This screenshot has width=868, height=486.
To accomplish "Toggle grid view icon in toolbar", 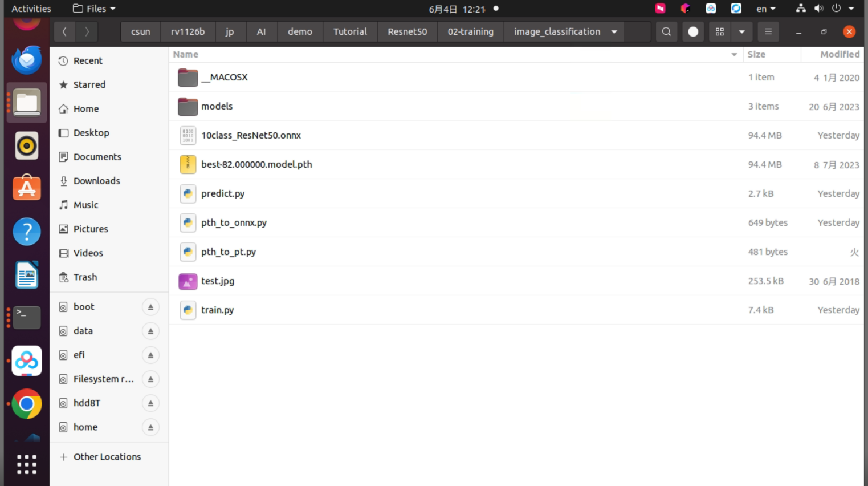I will 720,32.
